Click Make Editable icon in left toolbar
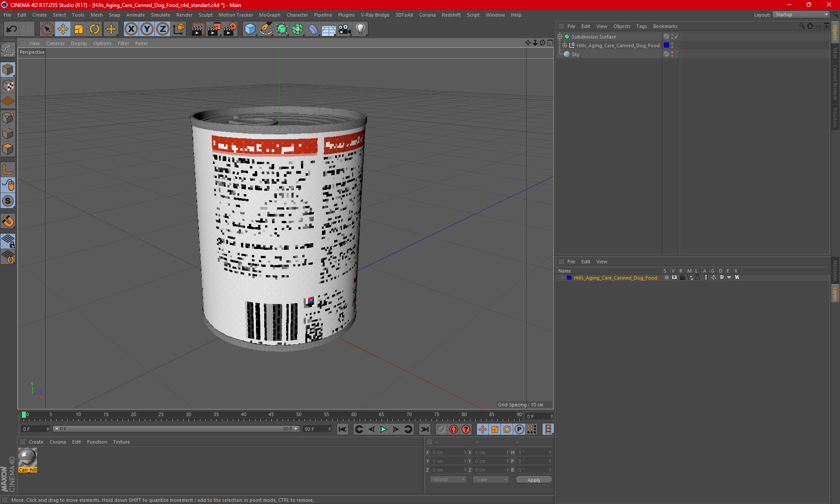The image size is (840, 504). (8, 50)
